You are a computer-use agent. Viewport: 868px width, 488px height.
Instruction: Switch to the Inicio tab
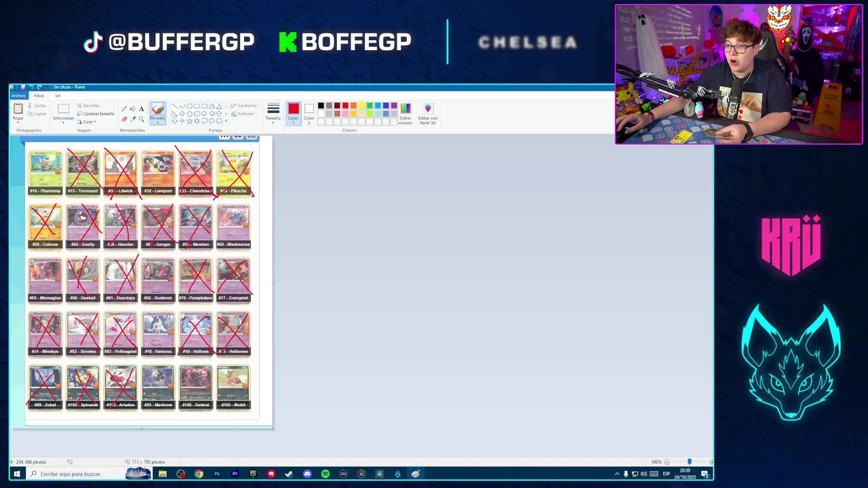(39, 96)
